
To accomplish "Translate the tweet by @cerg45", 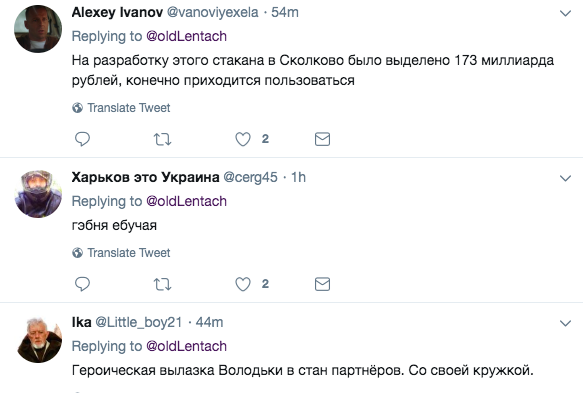I will 121,253.
